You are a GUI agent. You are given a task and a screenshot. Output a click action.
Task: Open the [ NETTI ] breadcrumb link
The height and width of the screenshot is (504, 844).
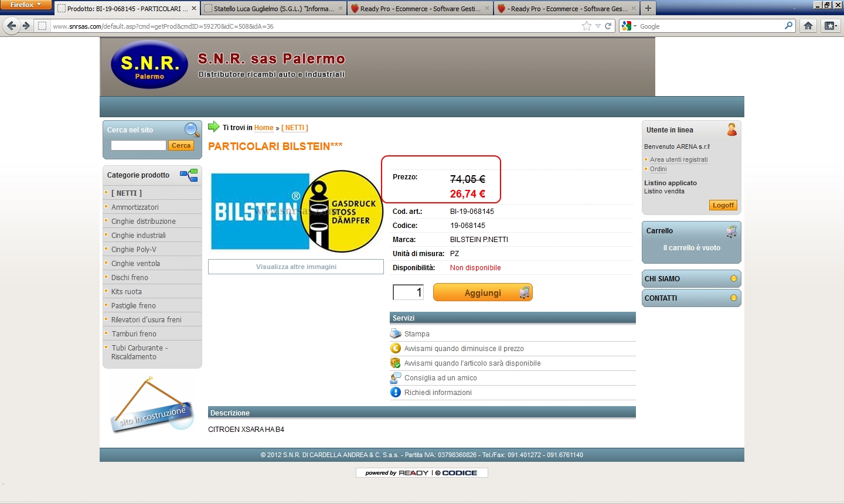click(295, 128)
